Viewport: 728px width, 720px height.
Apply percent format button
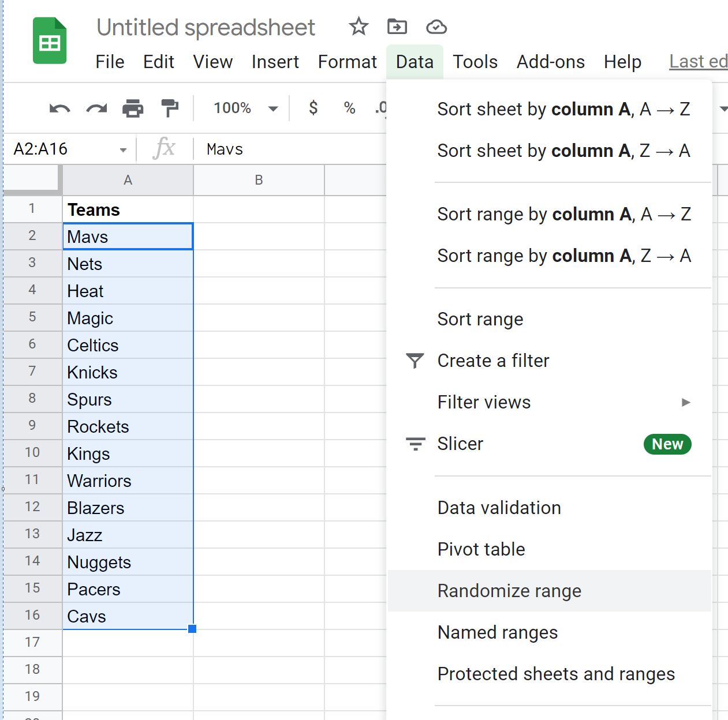[x=349, y=108]
